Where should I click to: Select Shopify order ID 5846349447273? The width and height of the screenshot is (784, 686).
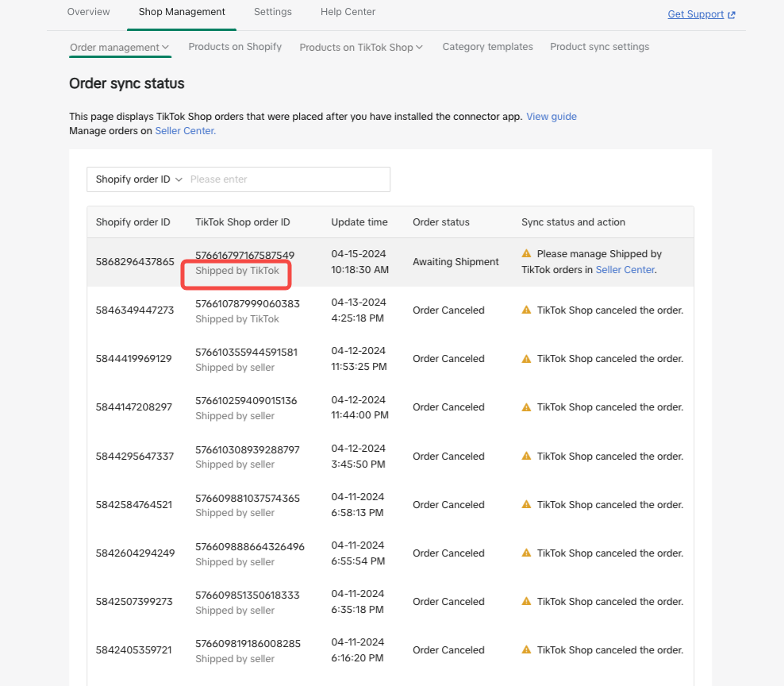(x=135, y=310)
